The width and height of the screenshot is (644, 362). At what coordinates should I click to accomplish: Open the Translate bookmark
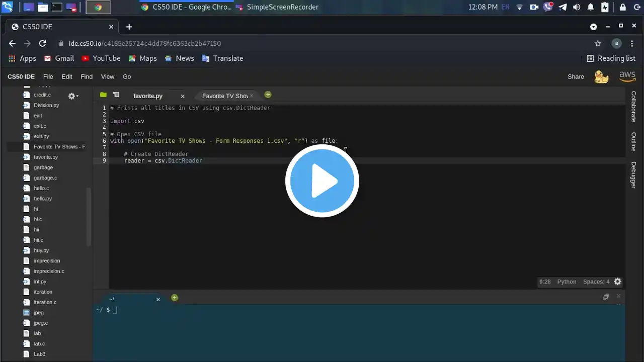pyautogui.click(x=222, y=58)
